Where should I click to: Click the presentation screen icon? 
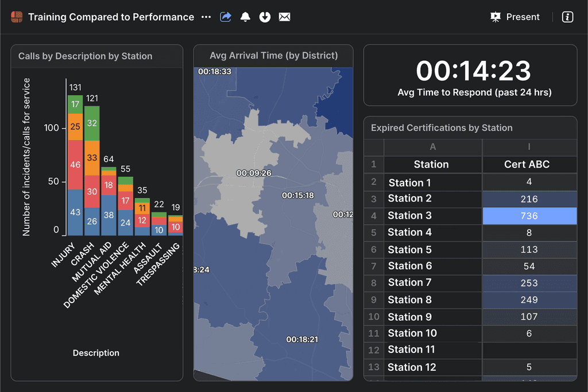[x=496, y=17]
